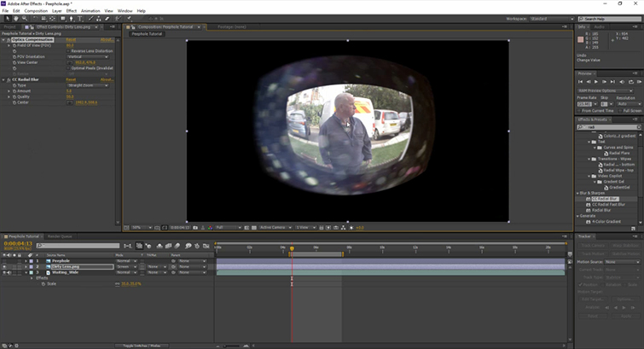
Task: Select the Hand tool in toolbar
Action: click(x=17, y=18)
